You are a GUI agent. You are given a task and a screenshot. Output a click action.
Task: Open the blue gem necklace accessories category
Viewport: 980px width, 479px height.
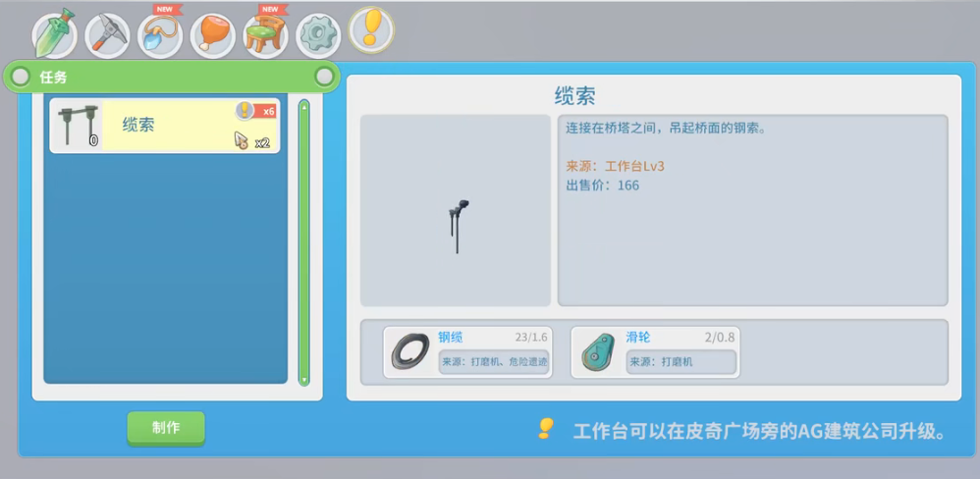click(160, 35)
